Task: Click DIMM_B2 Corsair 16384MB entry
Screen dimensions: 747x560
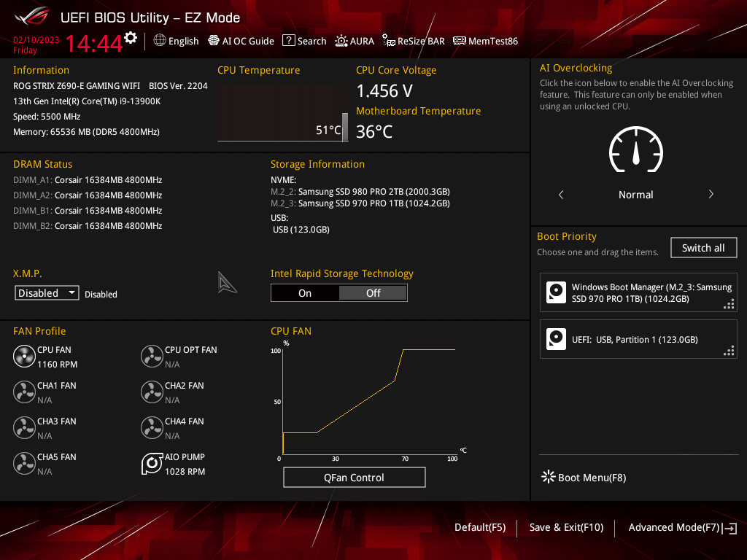Action: (88, 226)
